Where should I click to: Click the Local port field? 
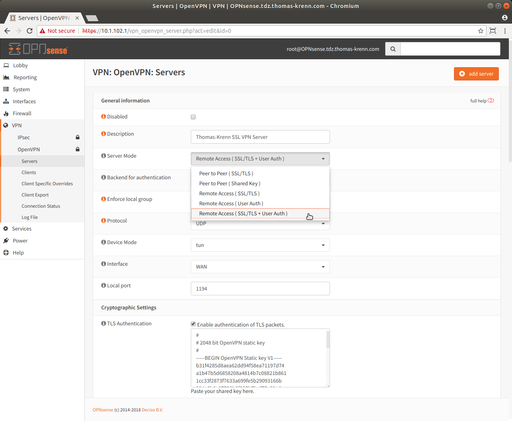260,289
